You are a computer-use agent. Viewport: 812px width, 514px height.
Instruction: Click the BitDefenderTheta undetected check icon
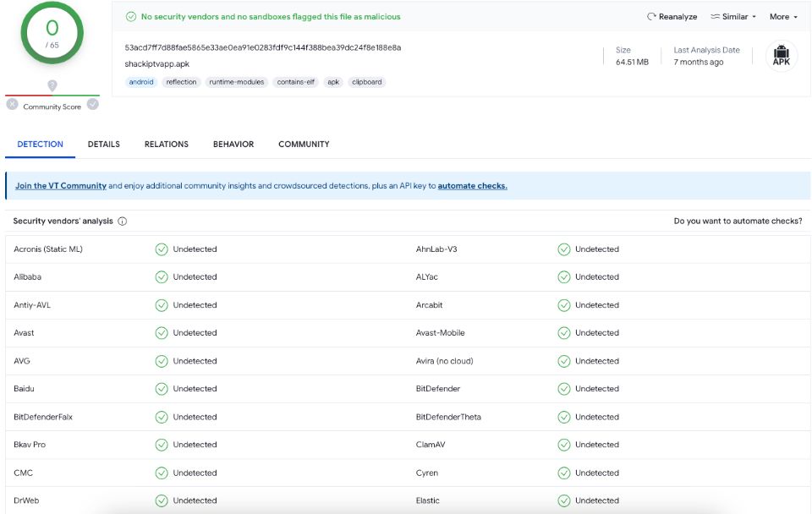(x=564, y=418)
